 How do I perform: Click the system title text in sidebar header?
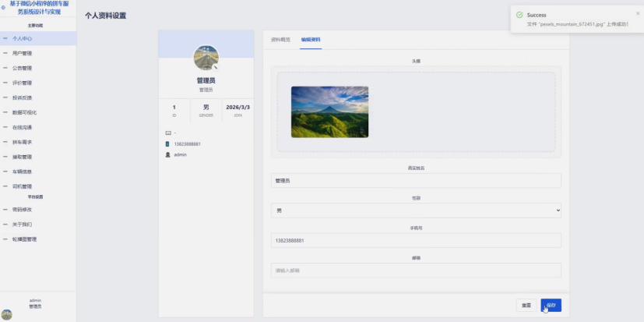pyautogui.click(x=40, y=8)
